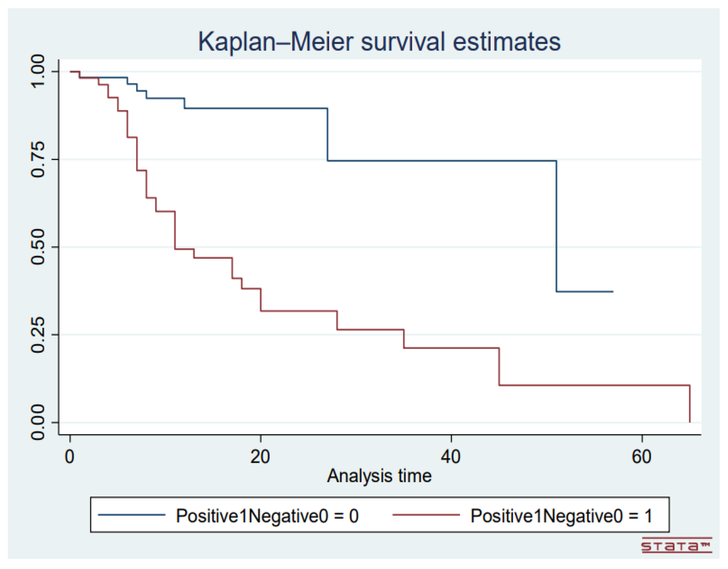The width and height of the screenshot is (728, 569).
Task: Click the blue curve's final plateau near 0.37
Action: click(x=584, y=292)
